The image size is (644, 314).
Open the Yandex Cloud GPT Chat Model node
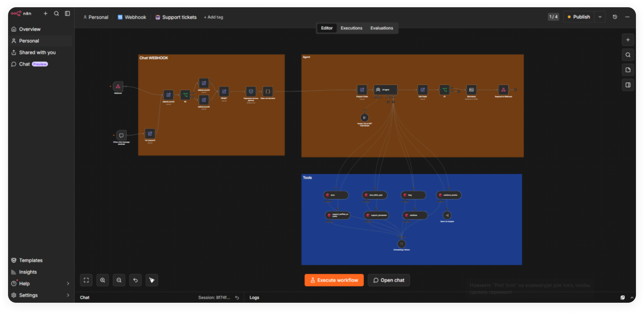tap(364, 118)
